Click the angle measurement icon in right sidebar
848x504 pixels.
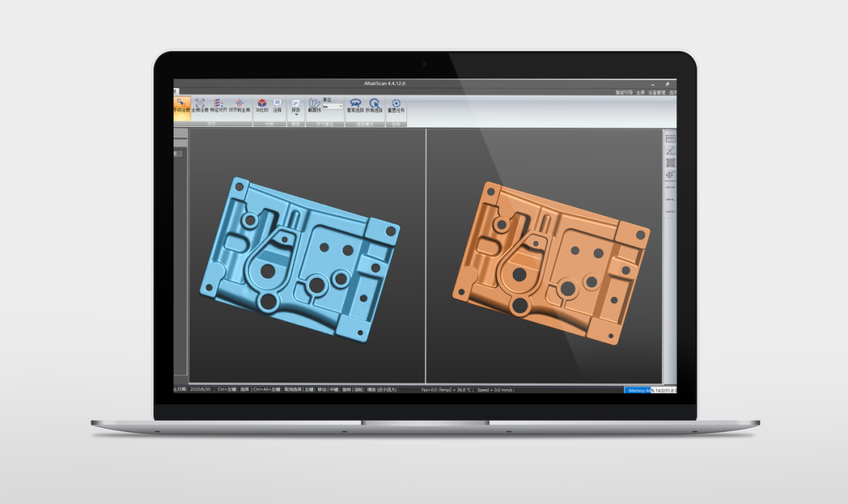(672, 150)
